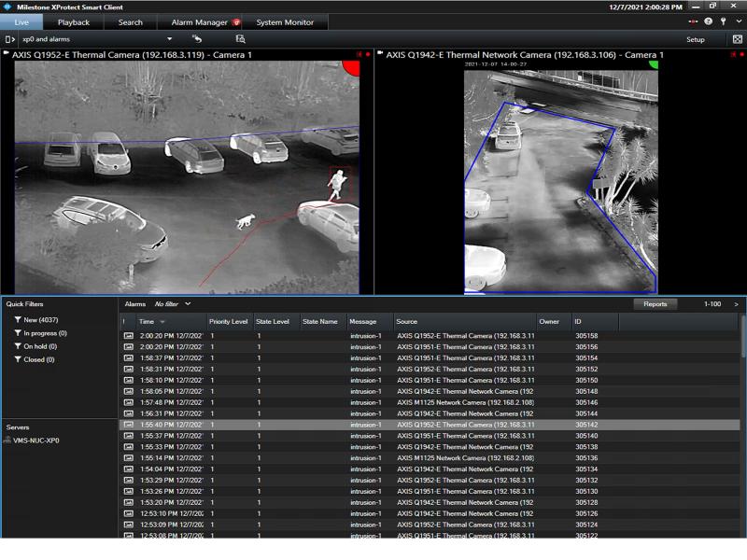Switch to the Live tab

tap(21, 22)
